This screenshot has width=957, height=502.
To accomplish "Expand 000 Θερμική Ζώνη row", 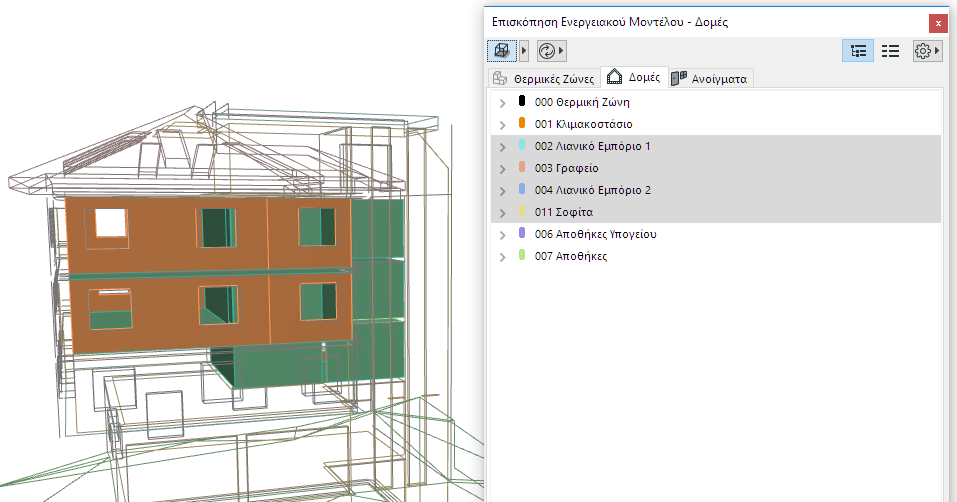I will 502,103.
